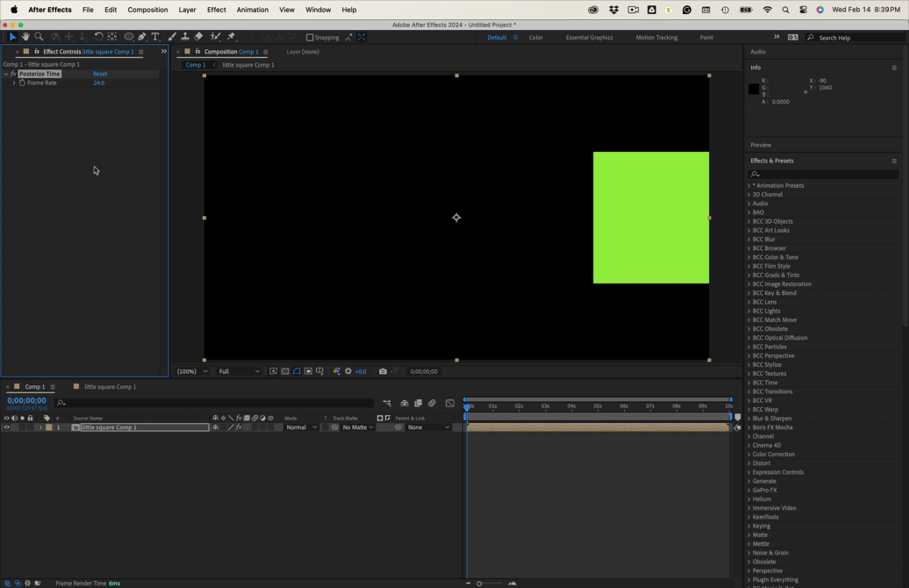Viewport: 909px width, 588px height.
Task: Click the timeline zoom-in mountains icon
Action: point(512,584)
